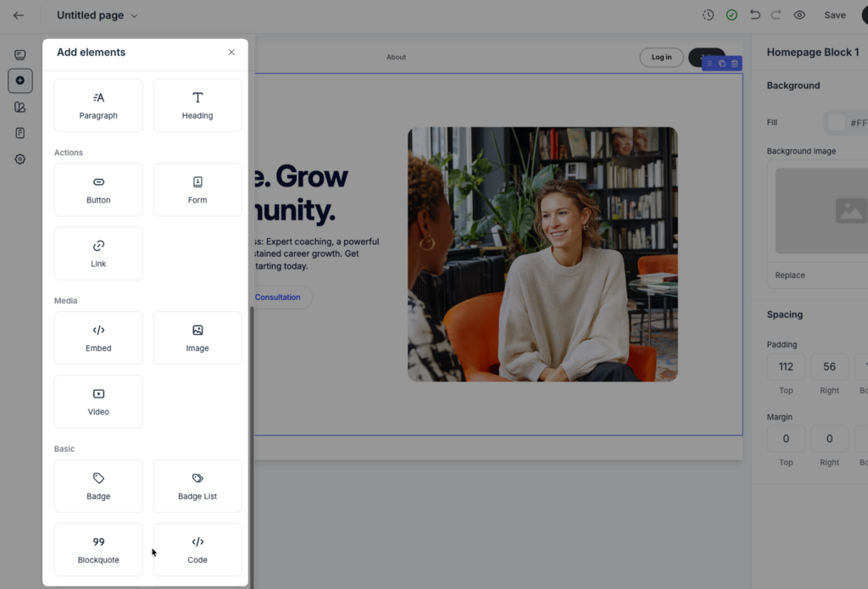Open settings gear in left sidebar

tap(20, 159)
